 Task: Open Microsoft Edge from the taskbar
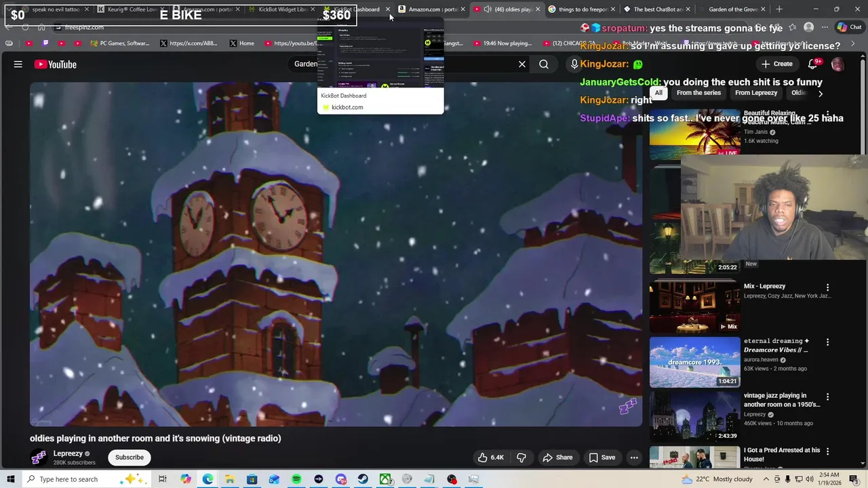click(x=208, y=479)
